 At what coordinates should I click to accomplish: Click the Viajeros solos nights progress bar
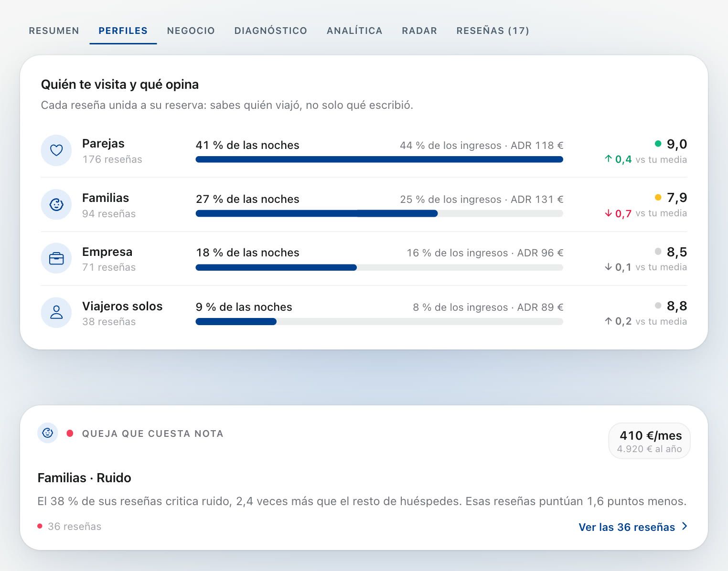pos(379,322)
